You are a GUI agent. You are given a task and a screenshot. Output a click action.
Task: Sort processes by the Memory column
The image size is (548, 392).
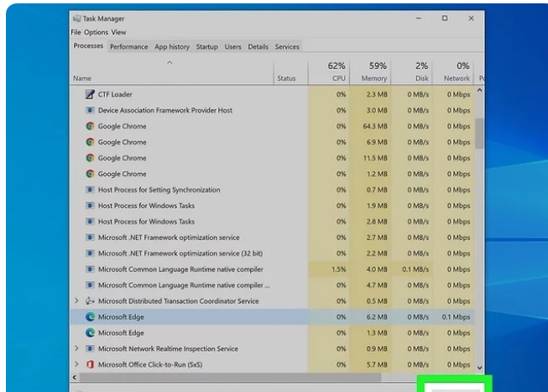point(373,72)
